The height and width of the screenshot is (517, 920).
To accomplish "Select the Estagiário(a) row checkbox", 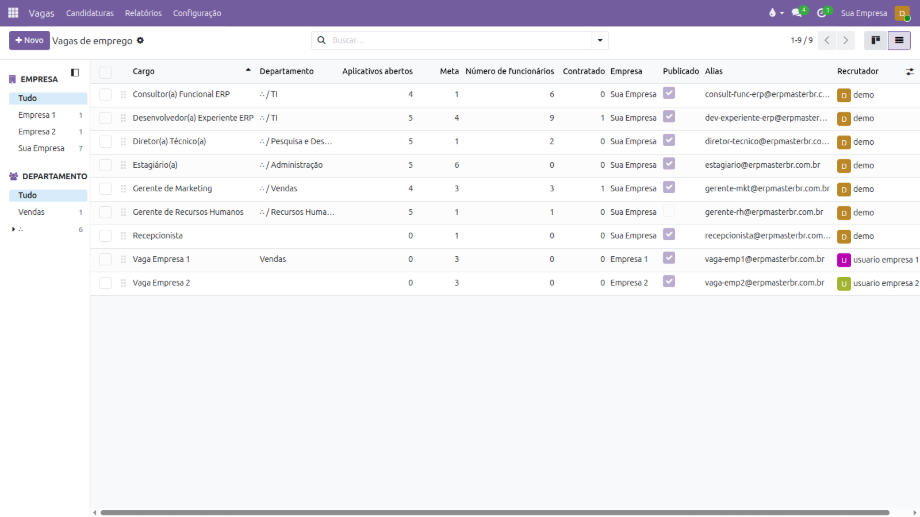I will [x=106, y=165].
